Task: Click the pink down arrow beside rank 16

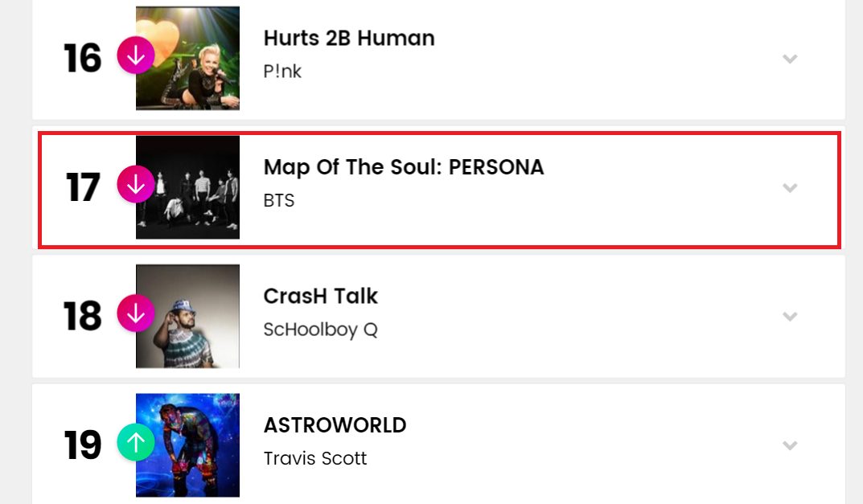Action: (136, 56)
